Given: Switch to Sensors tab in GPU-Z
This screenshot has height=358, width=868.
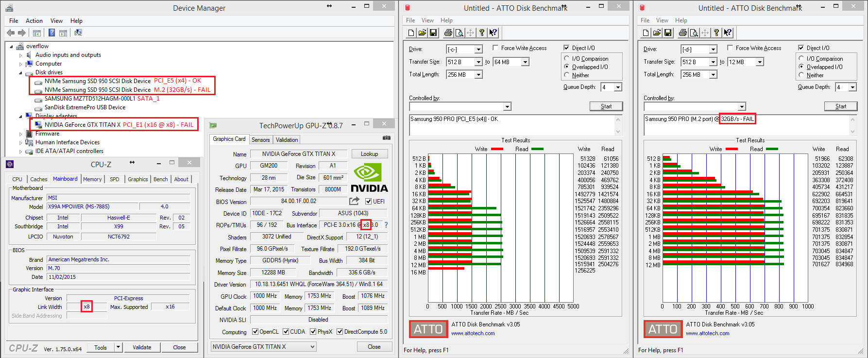Looking at the screenshot, I should [x=260, y=139].
